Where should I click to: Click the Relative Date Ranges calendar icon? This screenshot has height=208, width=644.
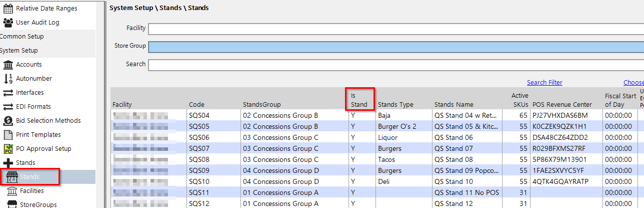pos(8,9)
